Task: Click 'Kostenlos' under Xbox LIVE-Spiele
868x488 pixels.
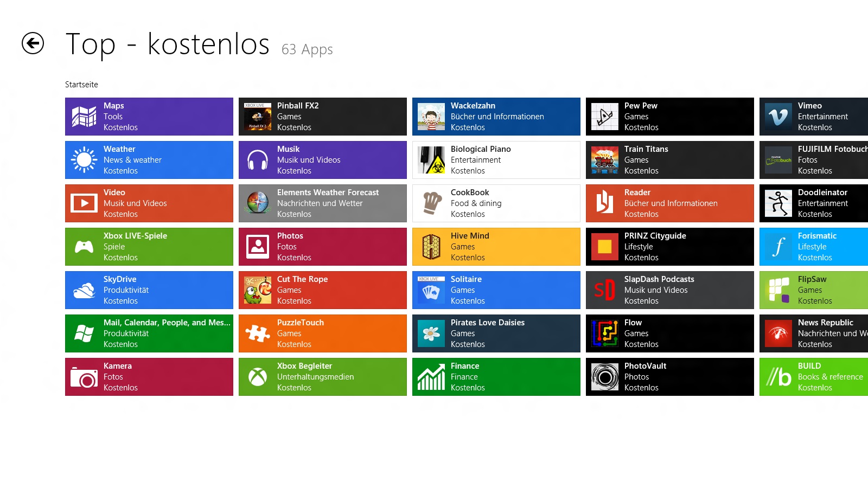Action: pyautogui.click(x=120, y=258)
